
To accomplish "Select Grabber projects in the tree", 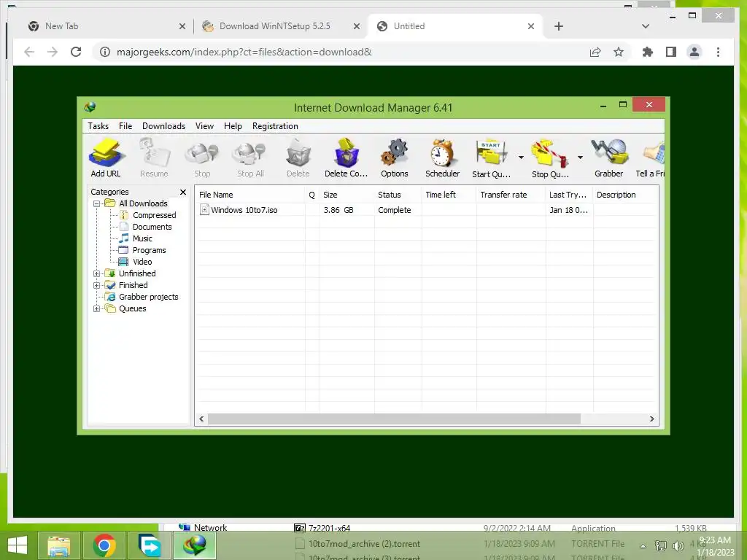I will (x=148, y=297).
